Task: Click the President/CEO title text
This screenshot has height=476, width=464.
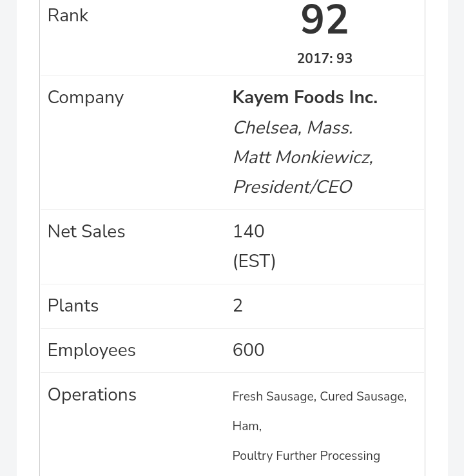Action: 291,187
